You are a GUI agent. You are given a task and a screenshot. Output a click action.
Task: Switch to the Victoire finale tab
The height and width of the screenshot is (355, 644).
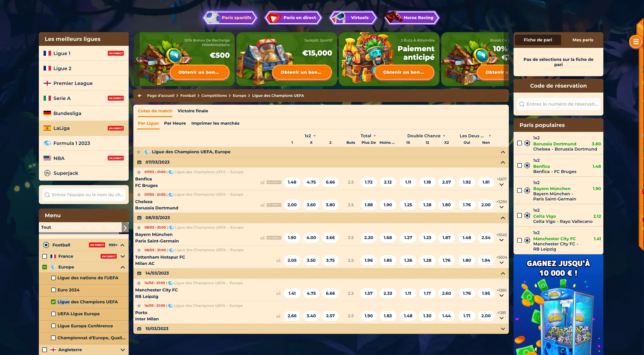pos(192,111)
